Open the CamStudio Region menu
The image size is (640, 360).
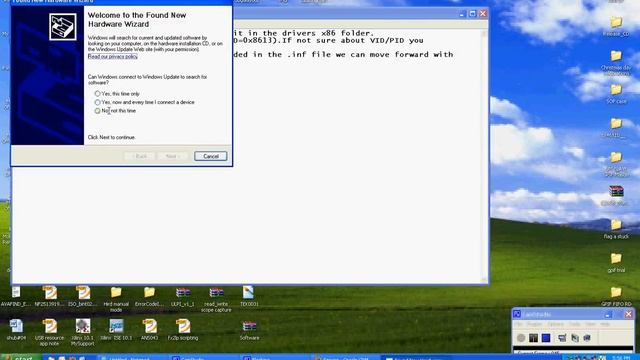tap(534, 324)
